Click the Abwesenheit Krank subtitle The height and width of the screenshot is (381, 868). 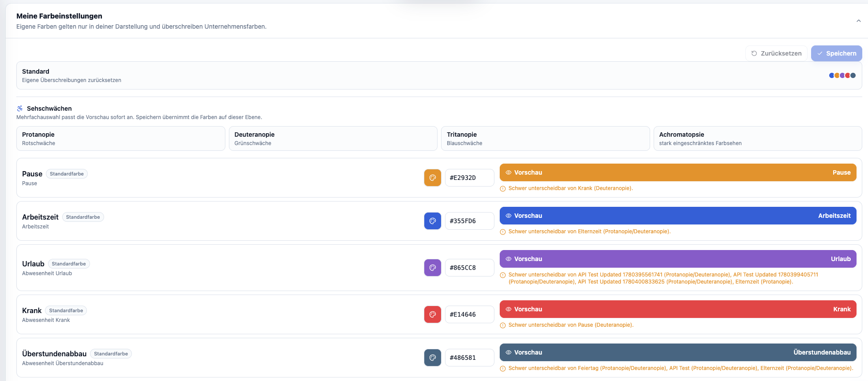(x=46, y=320)
